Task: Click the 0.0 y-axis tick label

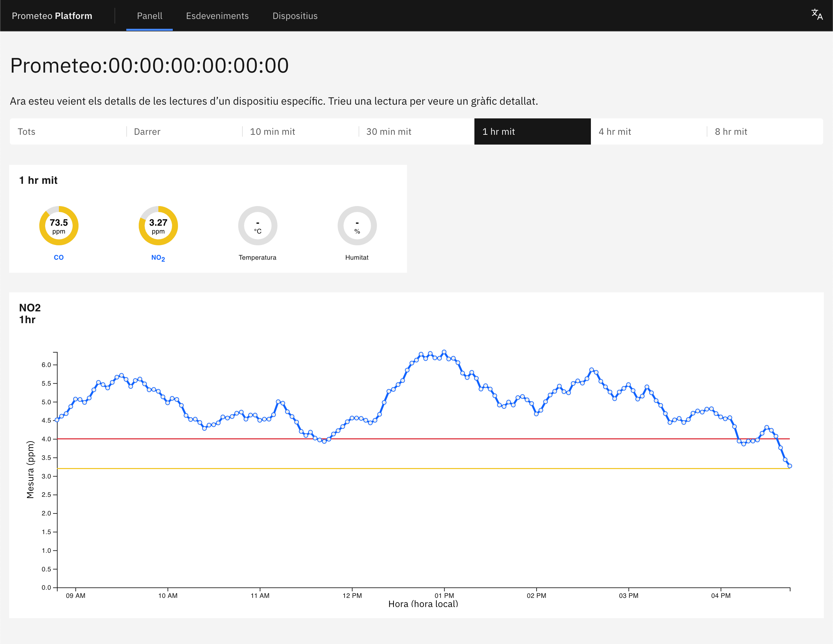Action: click(x=46, y=587)
